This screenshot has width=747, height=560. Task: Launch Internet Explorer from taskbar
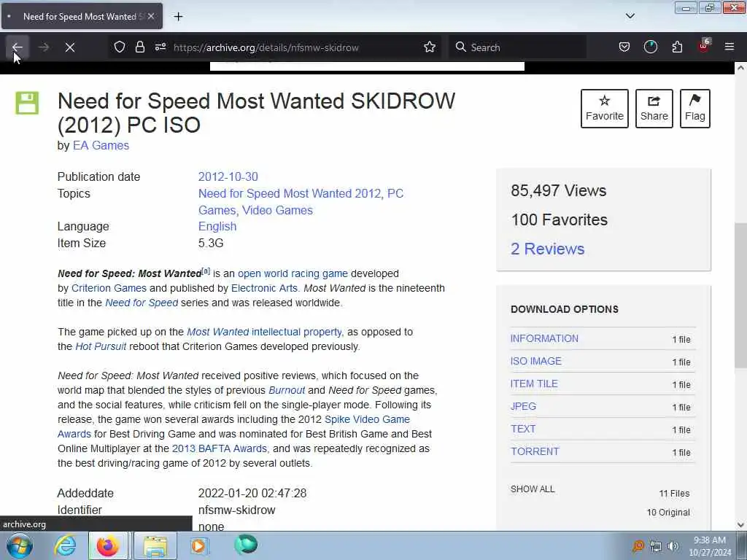pyautogui.click(x=65, y=545)
